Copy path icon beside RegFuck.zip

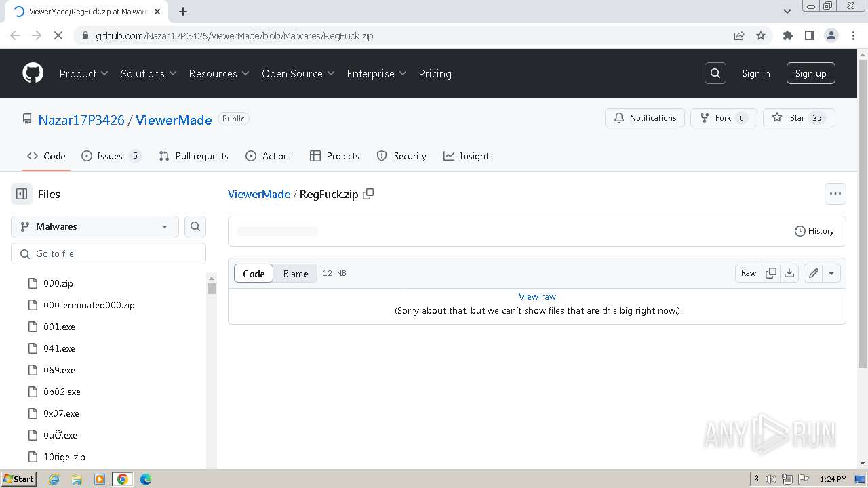[368, 194]
